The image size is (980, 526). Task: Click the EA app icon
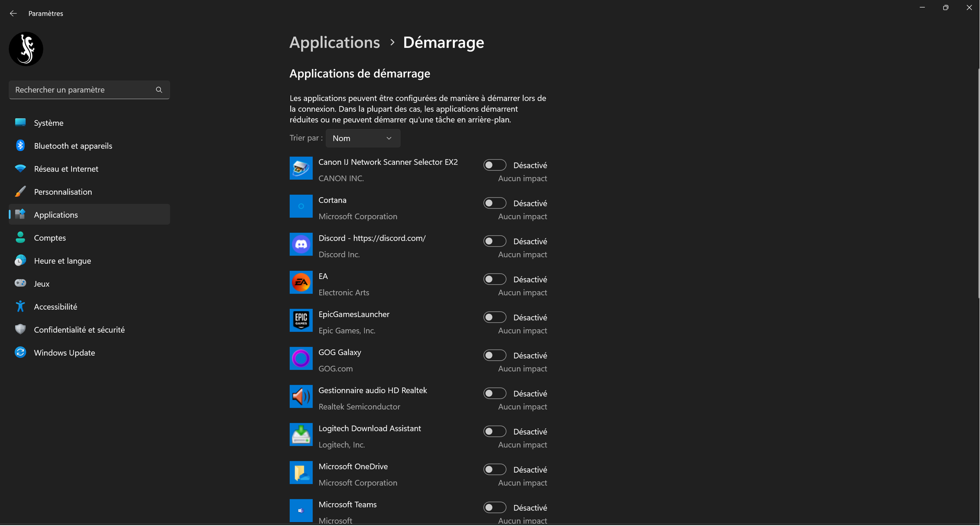tap(301, 283)
